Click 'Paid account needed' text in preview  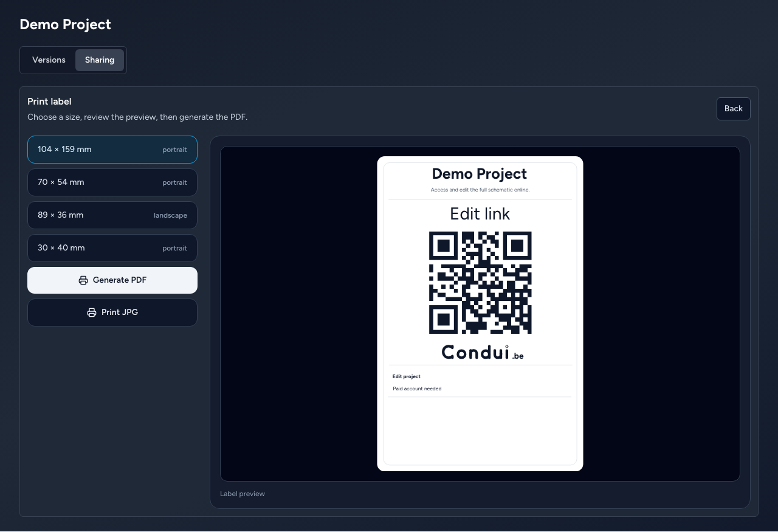click(417, 389)
